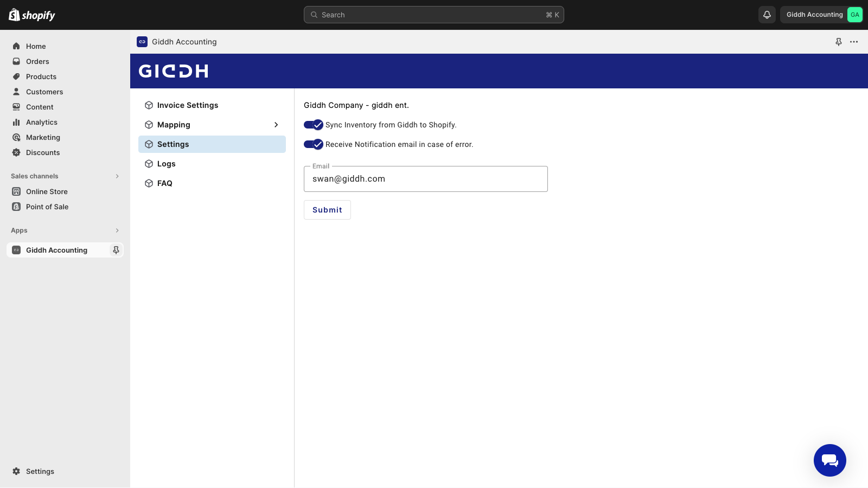The height and width of the screenshot is (488, 868).
Task: Click the Analytics bar chart icon
Action: tap(16, 122)
